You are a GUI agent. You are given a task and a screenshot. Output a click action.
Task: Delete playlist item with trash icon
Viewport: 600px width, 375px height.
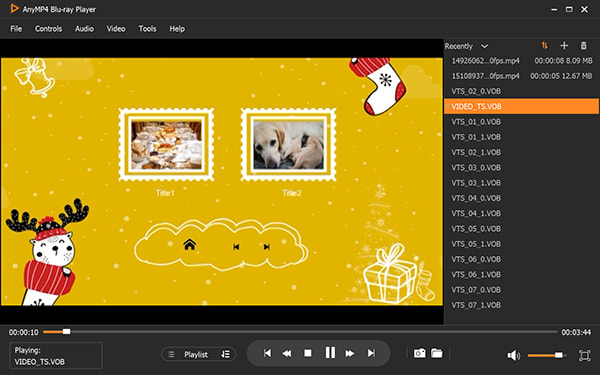coord(584,46)
